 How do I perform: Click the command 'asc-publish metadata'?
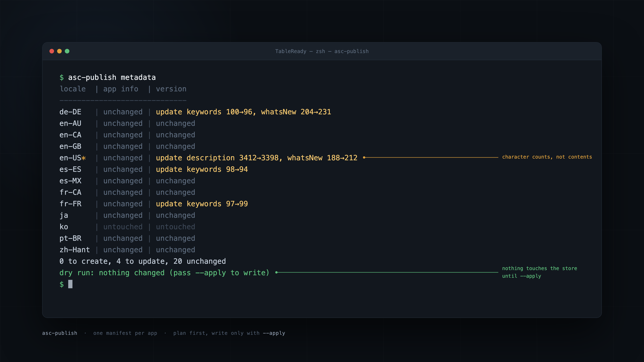click(x=112, y=77)
